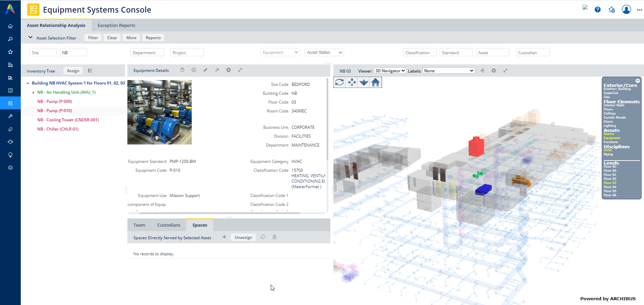This screenshot has height=305, width=644.
Task: Click the Unassign button
Action: coord(243,238)
